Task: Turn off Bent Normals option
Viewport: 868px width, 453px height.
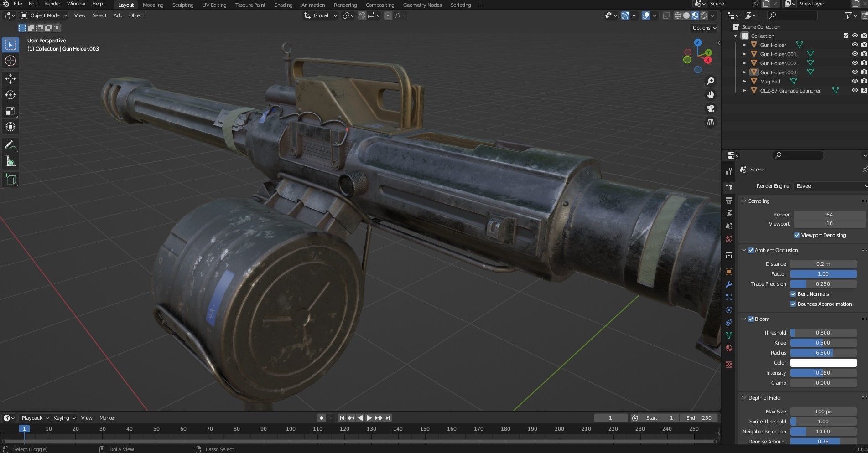Action: [x=793, y=294]
